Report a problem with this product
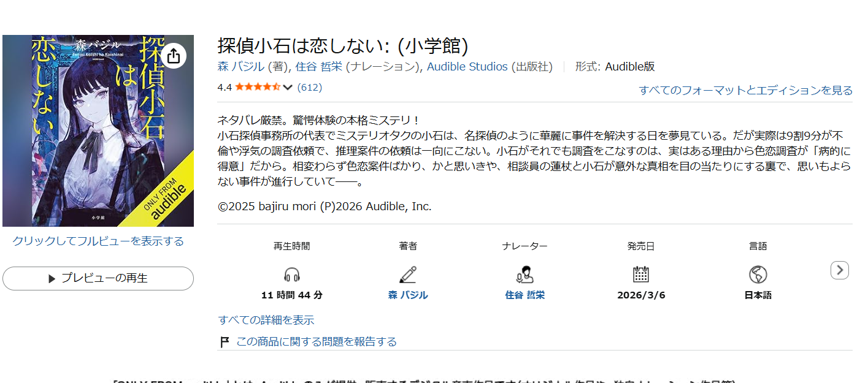The width and height of the screenshot is (868, 383). pos(317,341)
